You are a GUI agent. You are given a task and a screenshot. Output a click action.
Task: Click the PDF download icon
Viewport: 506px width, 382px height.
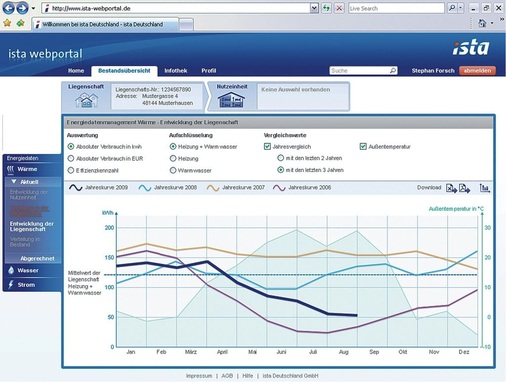click(x=464, y=188)
